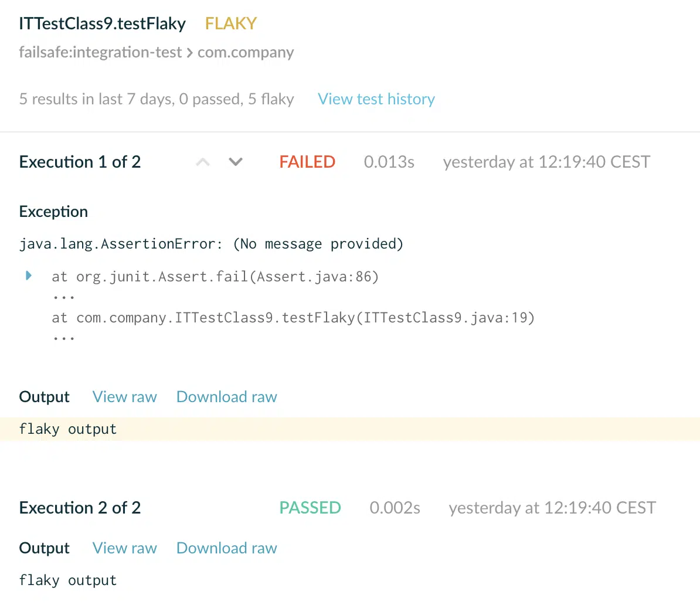Click the AssertionError exception message line
700x605 pixels.
point(211,244)
